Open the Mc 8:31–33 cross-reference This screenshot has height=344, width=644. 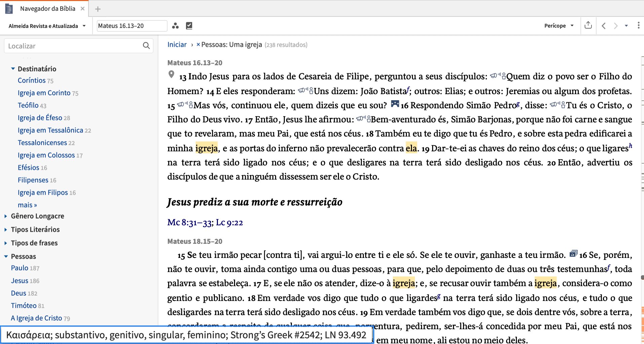point(190,223)
